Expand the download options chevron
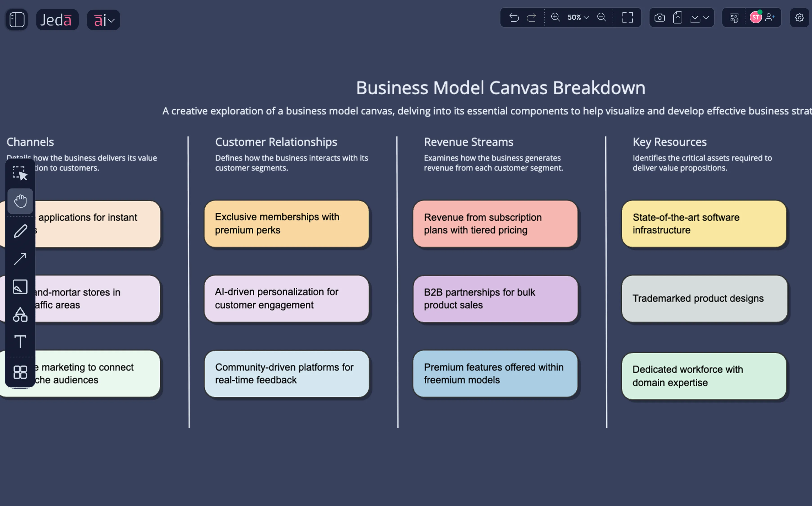This screenshot has height=506, width=812. [706, 18]
